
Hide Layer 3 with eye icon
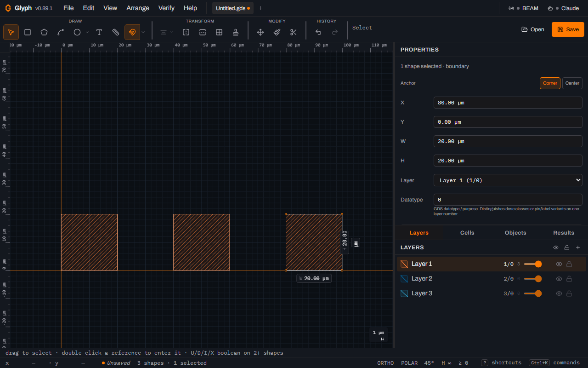(x=559, y=293)
